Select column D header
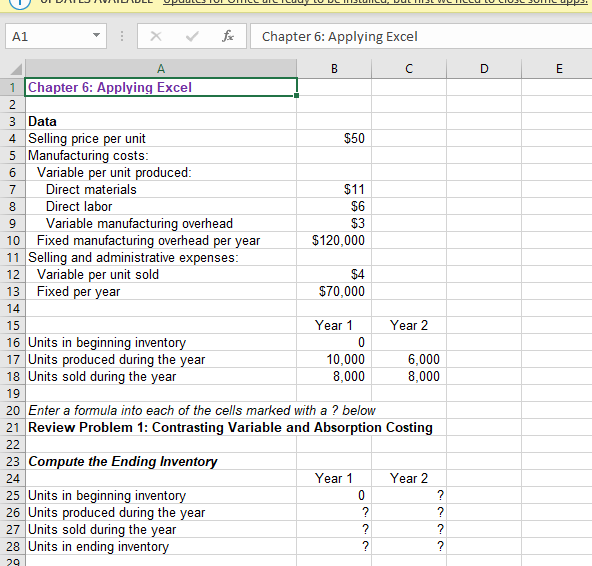The width and height of the screenshot is (592, 566). click(x=484, y=69)
